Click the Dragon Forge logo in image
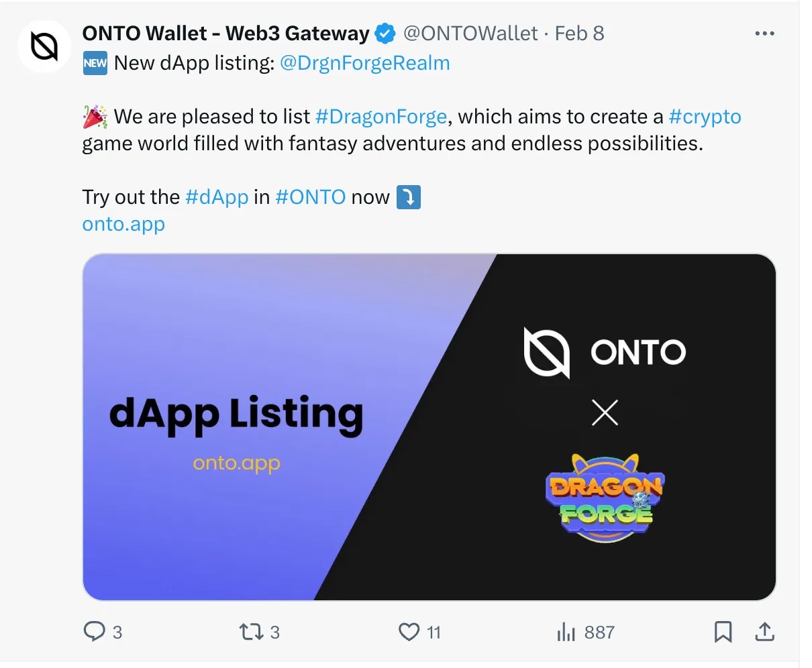Screen dimensions: 812x668 [605, 498]
